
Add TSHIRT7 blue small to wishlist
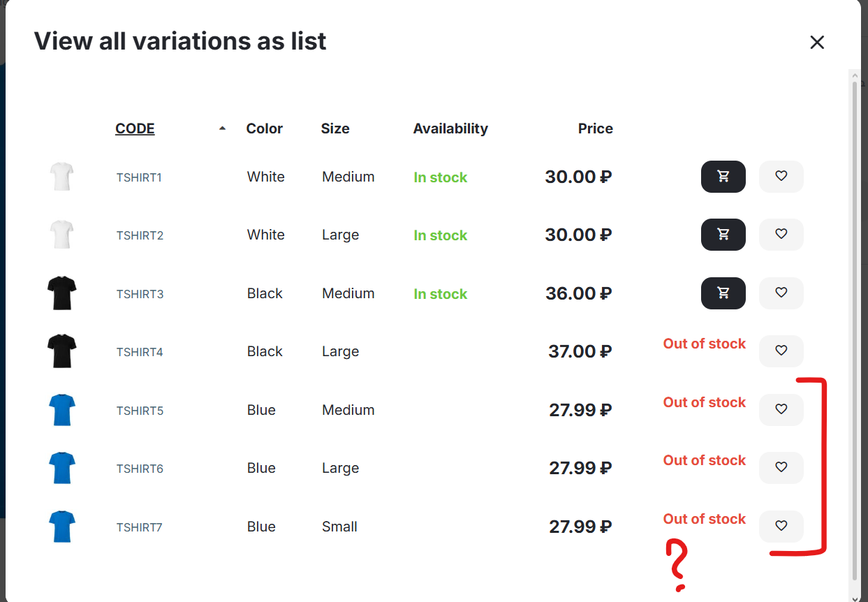click(x=781, y=527)
